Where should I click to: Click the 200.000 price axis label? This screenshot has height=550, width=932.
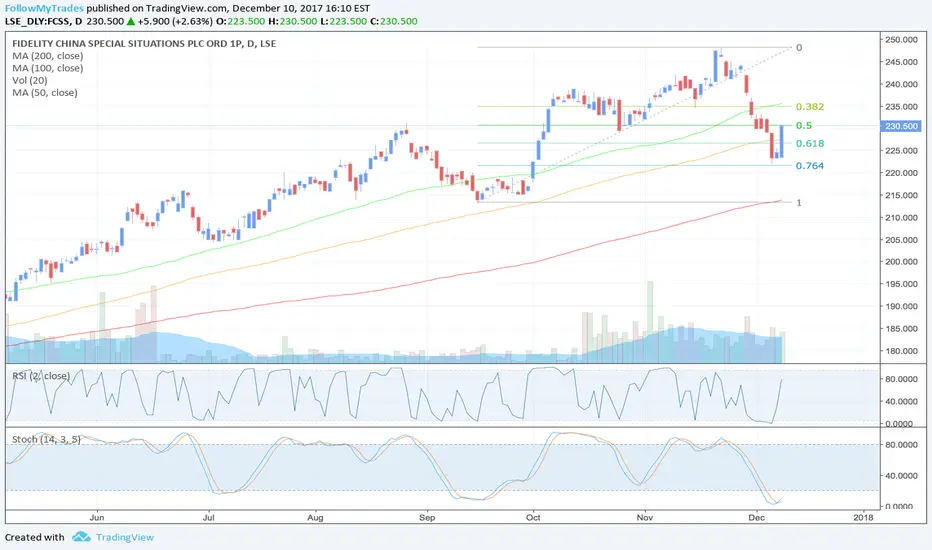[x=902, y=262]
